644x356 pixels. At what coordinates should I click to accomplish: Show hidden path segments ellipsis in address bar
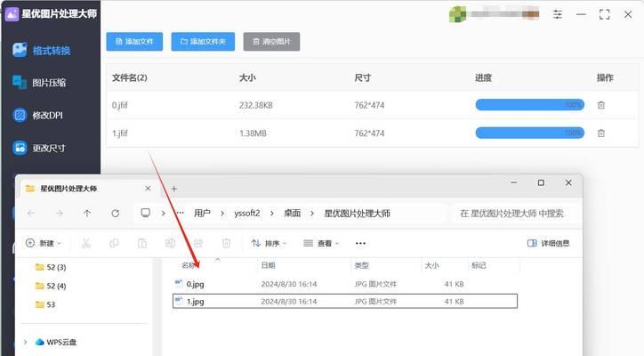[x=180, y=213]
